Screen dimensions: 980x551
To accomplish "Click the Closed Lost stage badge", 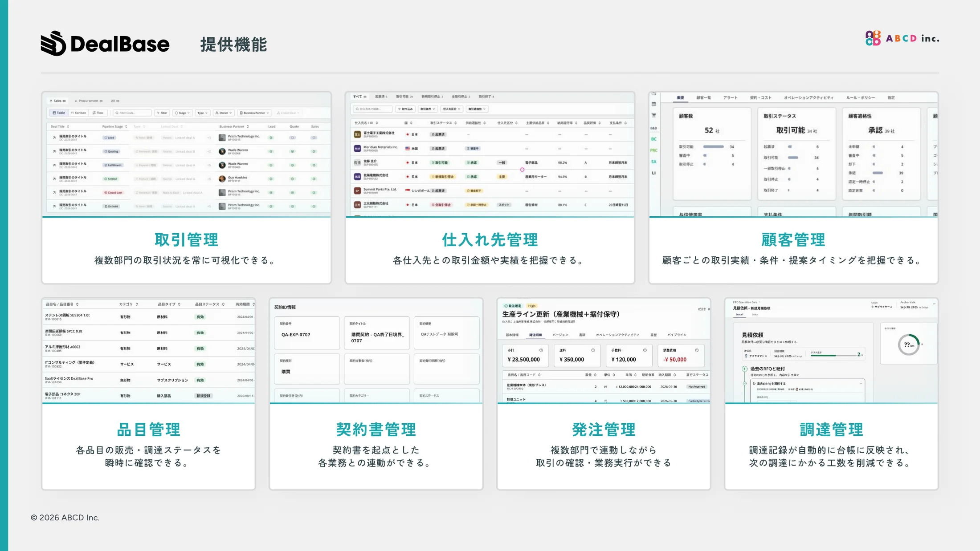I will pyautogui.click(x=114, y=193).
